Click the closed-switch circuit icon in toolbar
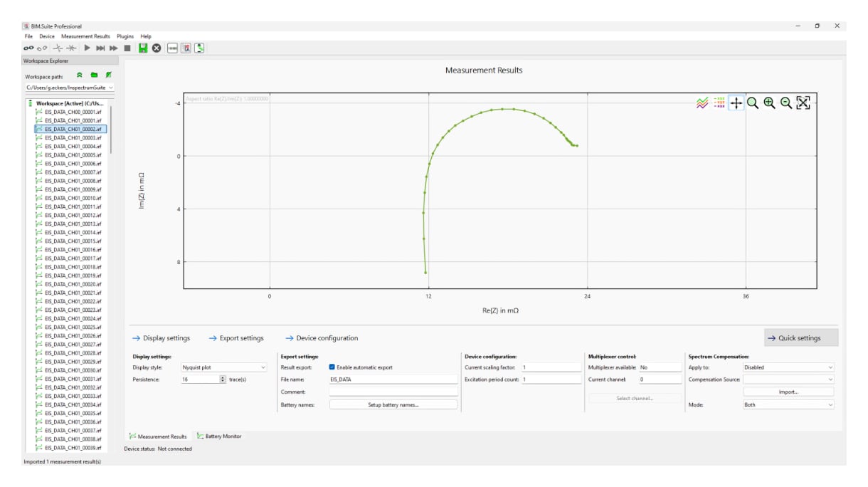Image resolution: width=868 pixels, height=487 pixels. point(71,48)
